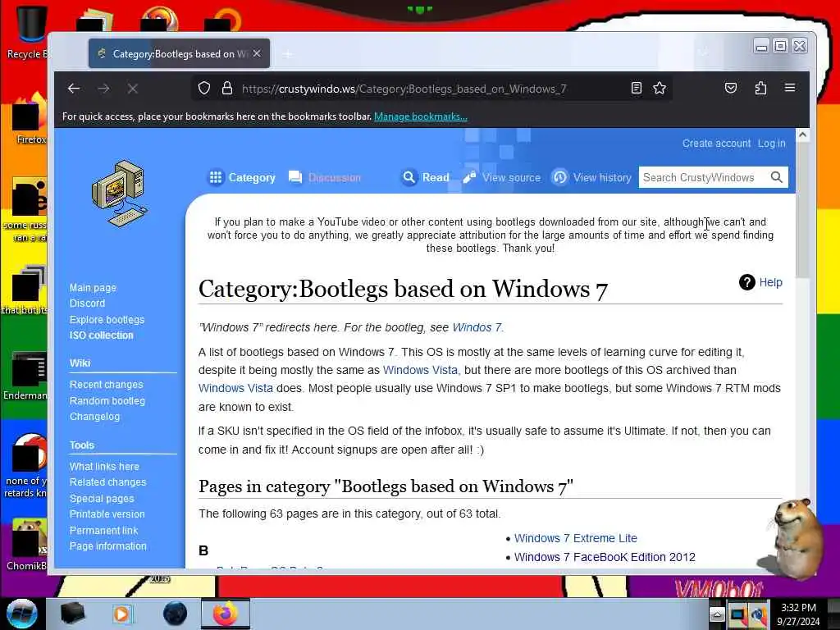Open the Firefox taskbar button
840x630 pixels.
pos(225,614)
